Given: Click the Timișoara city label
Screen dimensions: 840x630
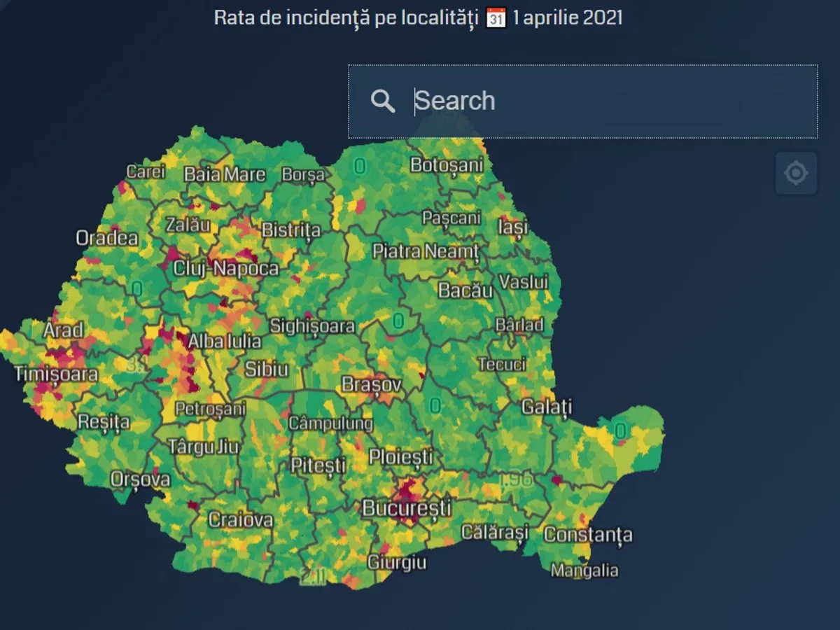Looking at the screenshot, I should (56, 374).
